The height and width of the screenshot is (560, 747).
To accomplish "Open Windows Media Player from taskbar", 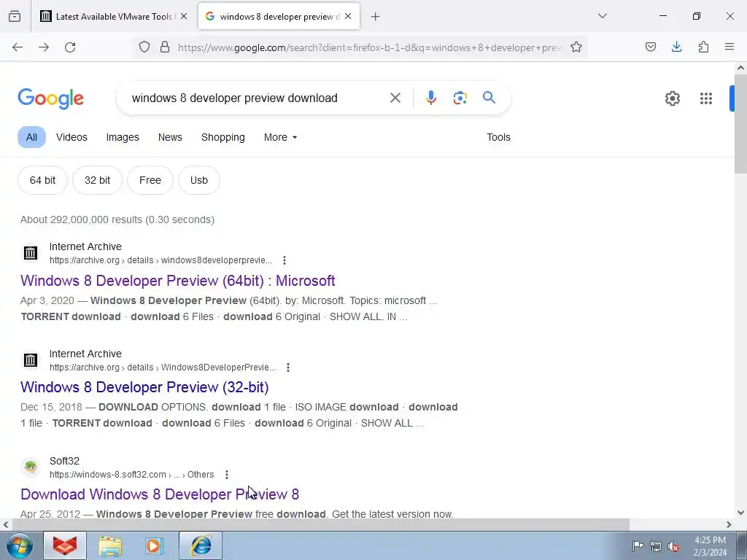I will (155, 545).
